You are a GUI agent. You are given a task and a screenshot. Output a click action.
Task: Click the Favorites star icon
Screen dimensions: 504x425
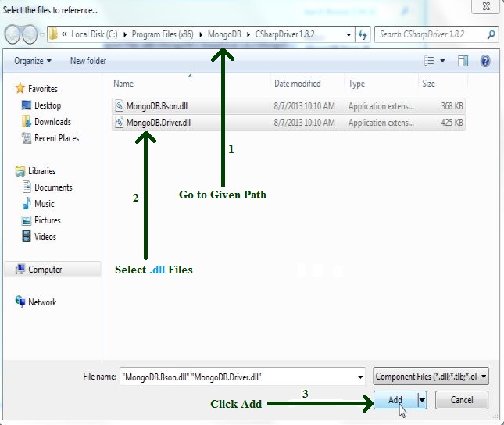click(20, 88)
